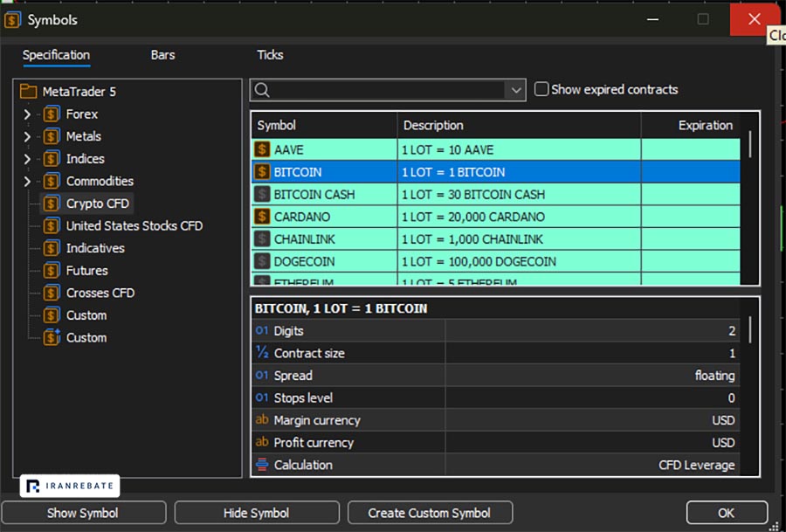Screen dimensions: 786x532
Task: Sort by the Description column header
Action: point(519,125)
